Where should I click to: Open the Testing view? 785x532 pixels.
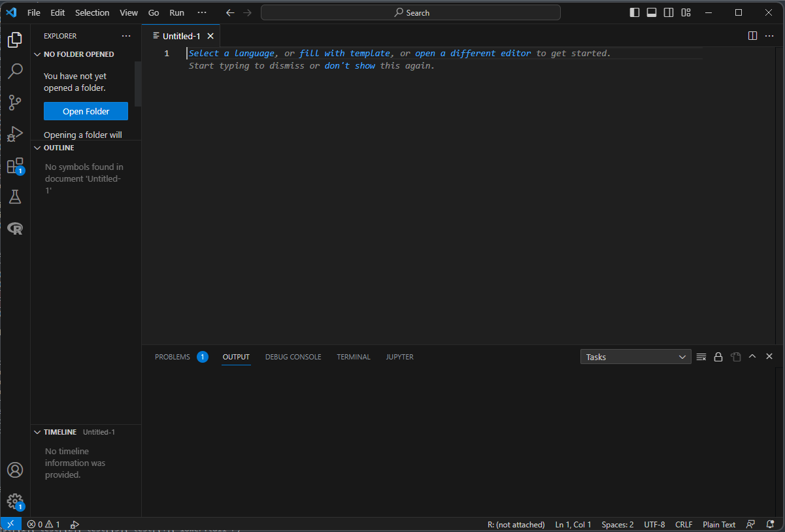coord(15,197)
